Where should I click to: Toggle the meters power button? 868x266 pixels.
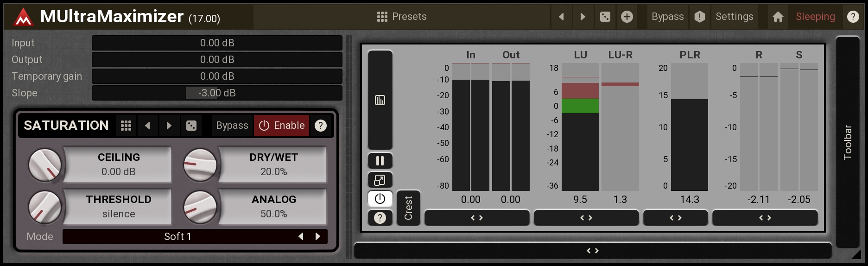pyautogui.click(x=380, y=199)
